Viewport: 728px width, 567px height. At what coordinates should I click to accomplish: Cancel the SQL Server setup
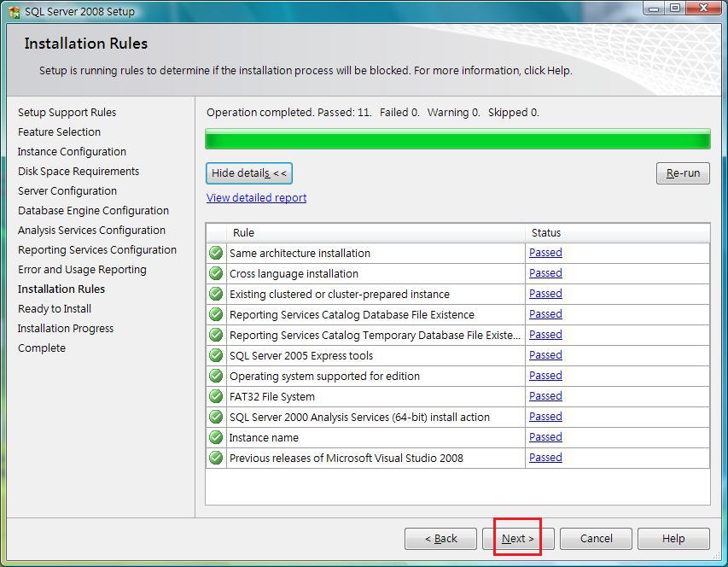tap(597, 538)
